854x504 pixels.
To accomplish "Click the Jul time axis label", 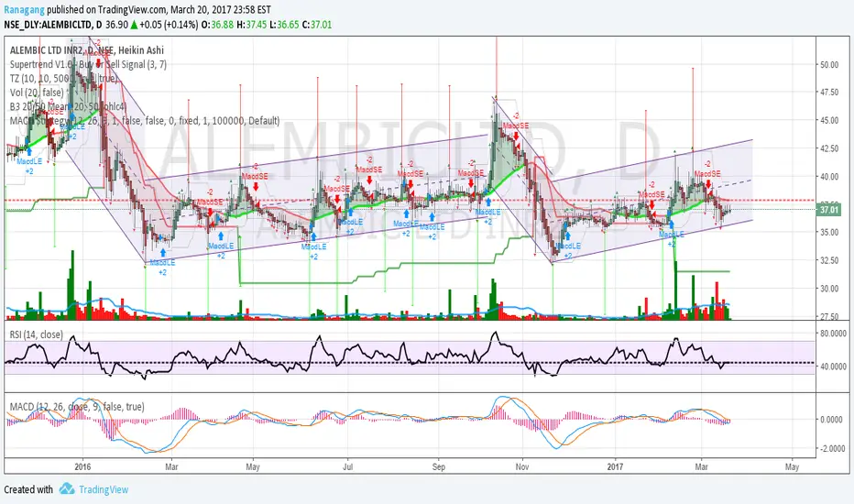I will click(x=347, y=467).
